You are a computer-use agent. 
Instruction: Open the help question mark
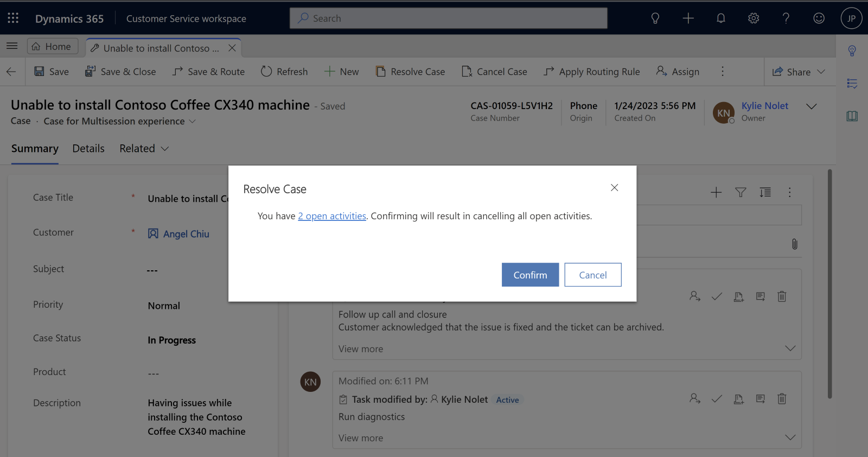coord(786,18)
